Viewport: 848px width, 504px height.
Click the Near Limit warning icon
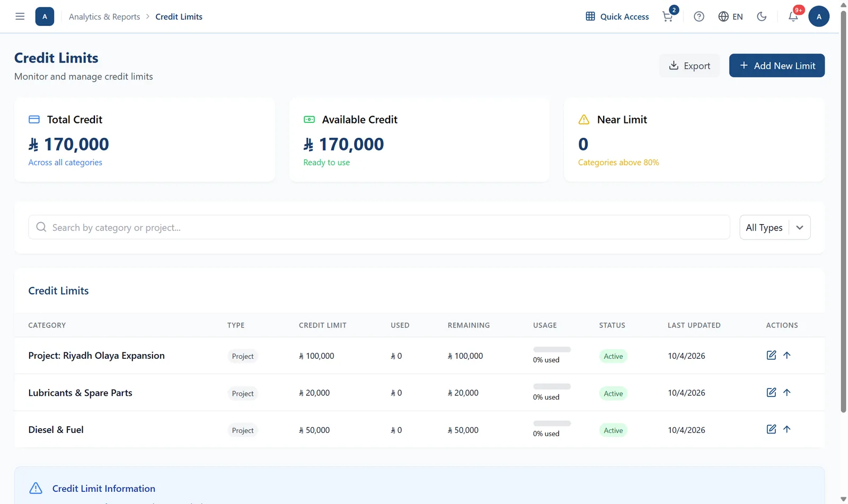click(584, 119)
